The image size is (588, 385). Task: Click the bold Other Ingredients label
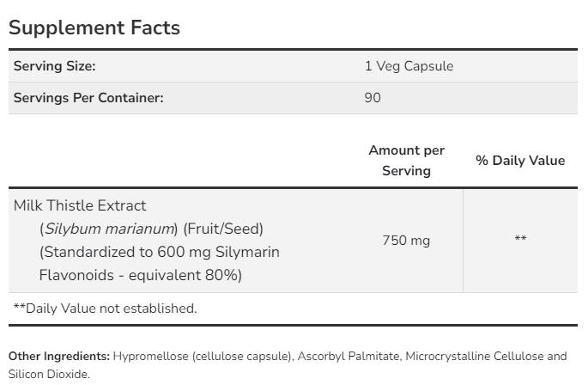[x=59, y=356]
